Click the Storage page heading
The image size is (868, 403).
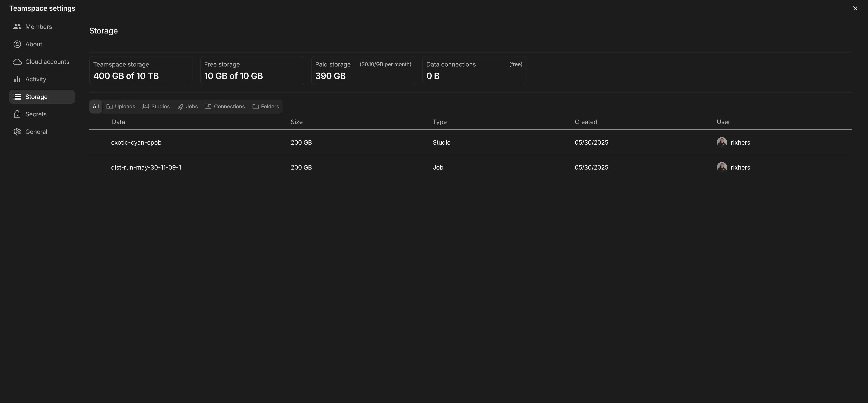click(103, 31)
